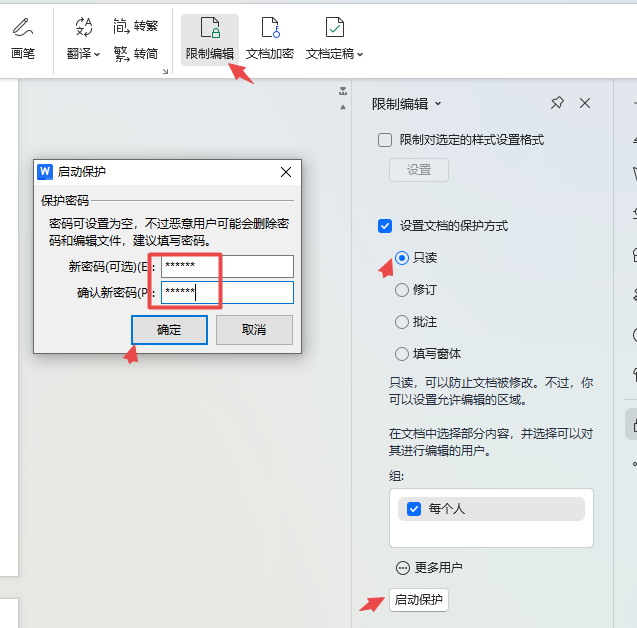Image resolution: width=637 pixels, height=628 pixels.
Task: Expand the 限制编辑 panel title dropdown
Action: 438,104
